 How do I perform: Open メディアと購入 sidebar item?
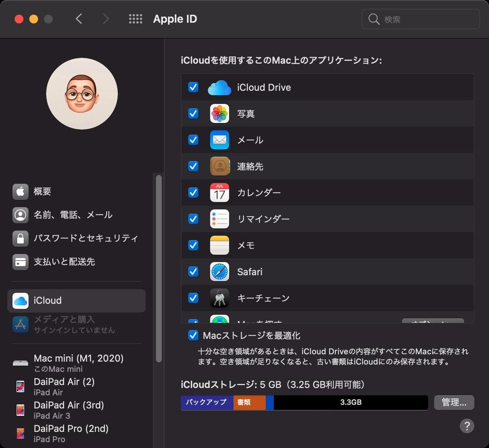coord(76,324)
